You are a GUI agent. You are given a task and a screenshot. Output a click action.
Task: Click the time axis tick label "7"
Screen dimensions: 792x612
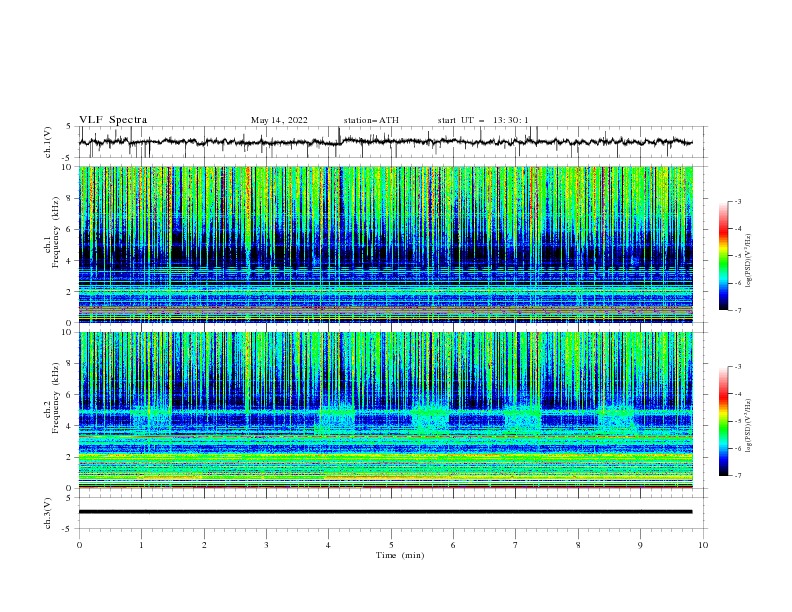pos(516,545)
